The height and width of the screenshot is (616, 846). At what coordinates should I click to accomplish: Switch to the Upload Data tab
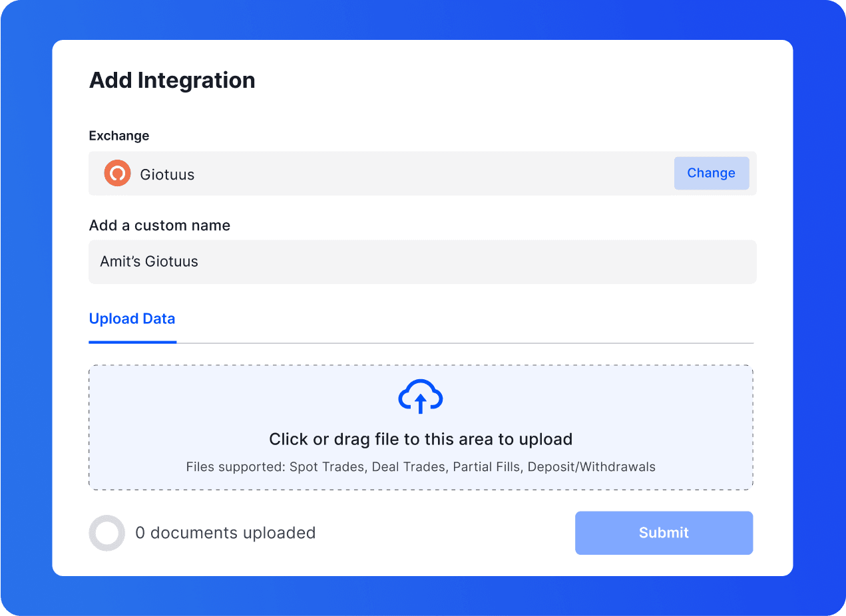[132, 319]
